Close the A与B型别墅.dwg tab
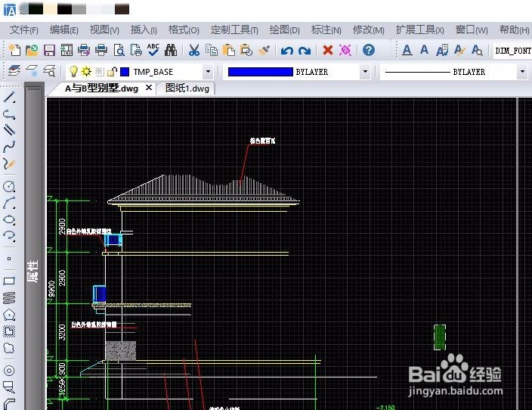The image size is (532, 410). point(149,88)
